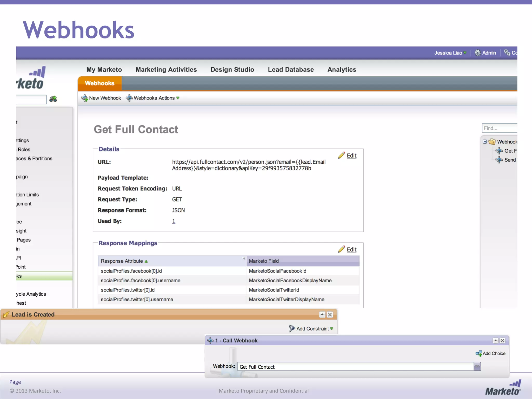
Task: Select Point item in admin sidebar
Action: 21,267
